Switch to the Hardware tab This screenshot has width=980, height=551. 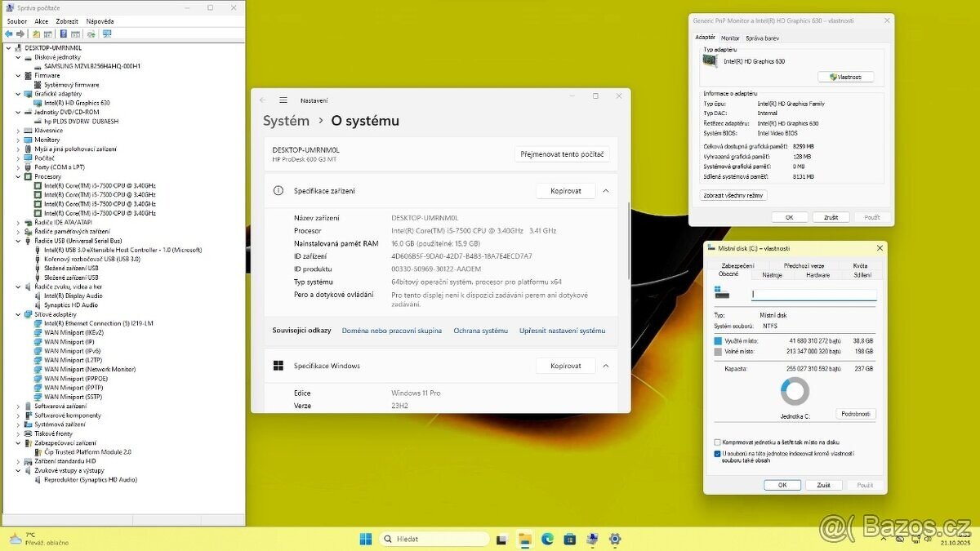pyautogui.click(x=818, y=275)
